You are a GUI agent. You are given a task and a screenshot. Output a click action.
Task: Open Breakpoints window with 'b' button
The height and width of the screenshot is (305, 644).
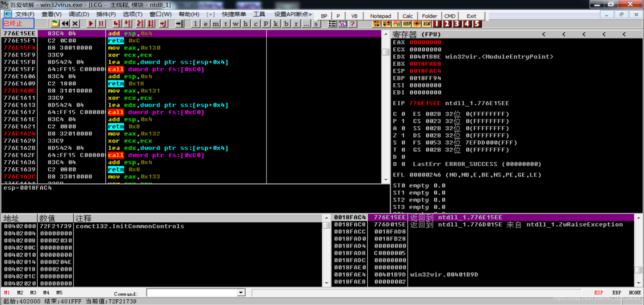pyautogui.click(x=286, y=24)
